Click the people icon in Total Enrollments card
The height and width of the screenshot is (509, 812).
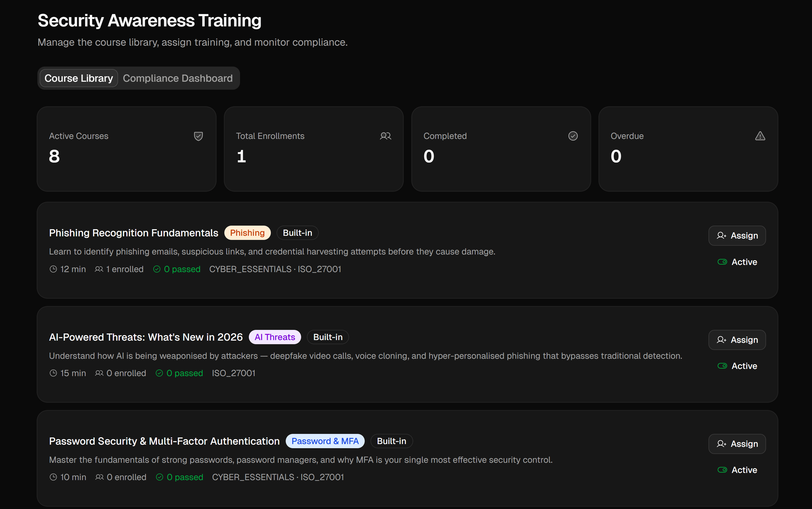pos(385,136)
